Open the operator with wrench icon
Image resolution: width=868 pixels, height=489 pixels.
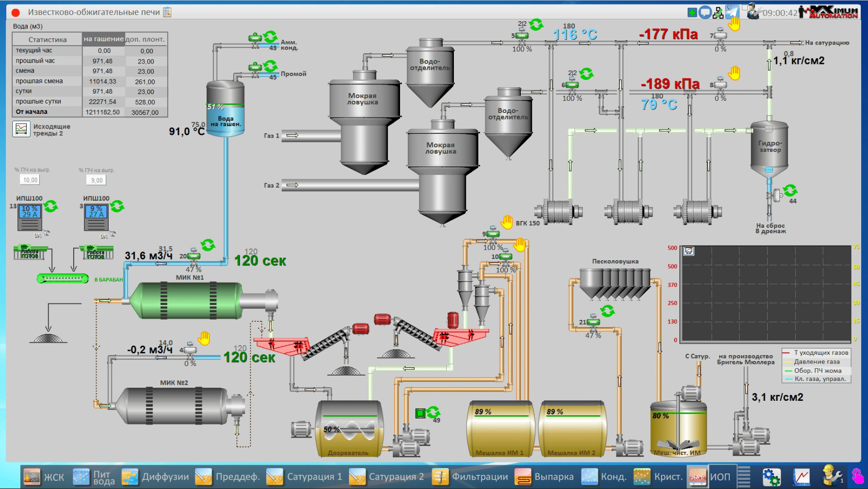click(x=753, y=12)
